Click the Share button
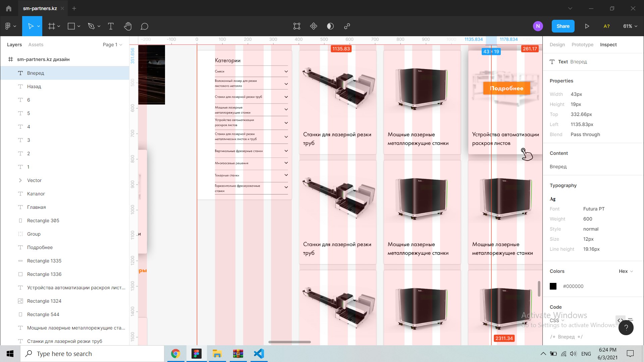Image resolution: width=644 pixels, height=362 pixels. coord(563,26)
